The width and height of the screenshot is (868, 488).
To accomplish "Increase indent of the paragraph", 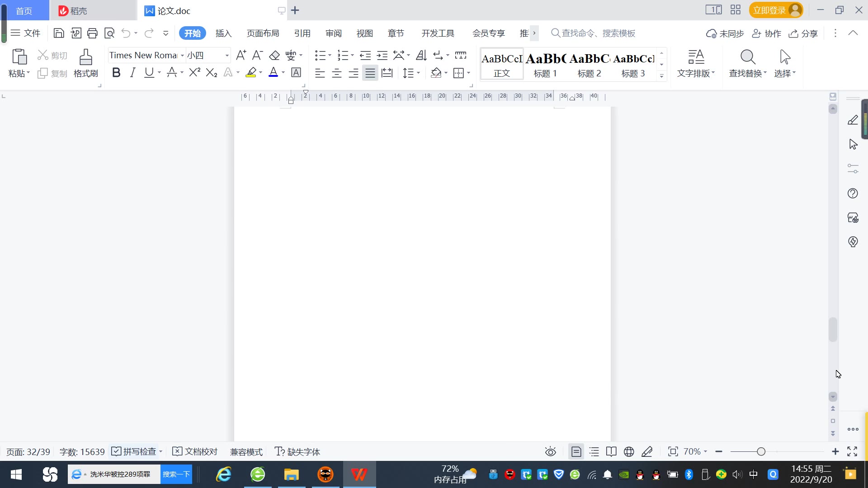I will (382, 56).
